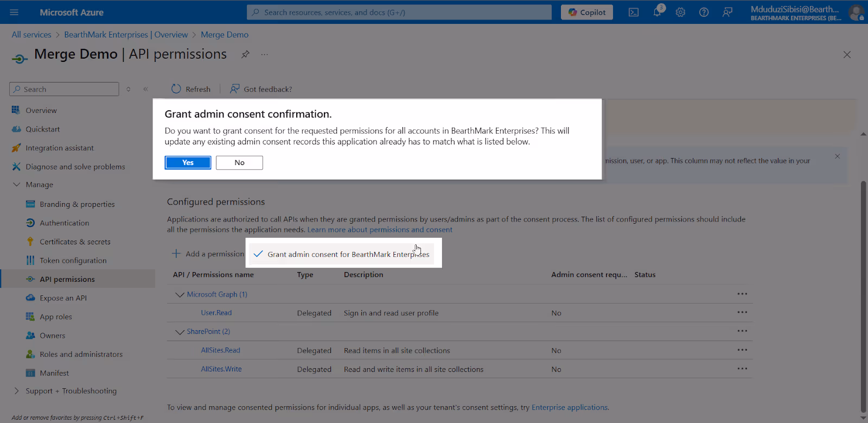
Task: Focus the global search resources field
Action: pyautogui.click(x=399, y=12)
